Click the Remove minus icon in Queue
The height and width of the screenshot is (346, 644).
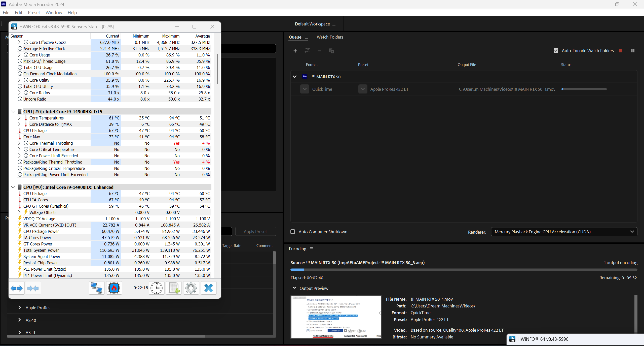pos(319,51)
